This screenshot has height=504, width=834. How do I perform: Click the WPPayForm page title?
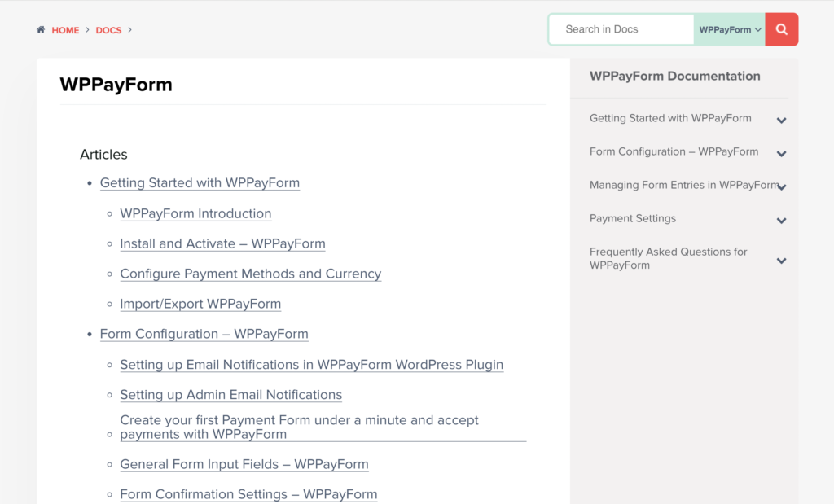[x=116, y=85]
